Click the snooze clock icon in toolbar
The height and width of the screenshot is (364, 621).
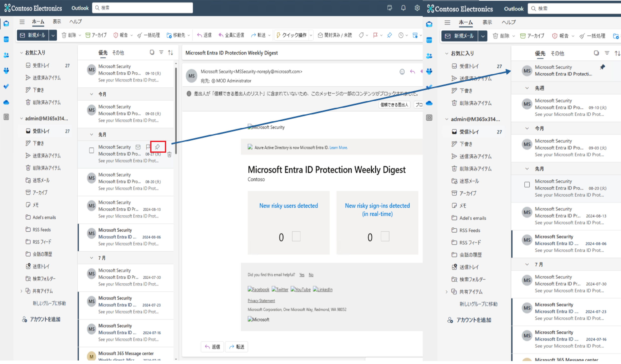[401, 35]
